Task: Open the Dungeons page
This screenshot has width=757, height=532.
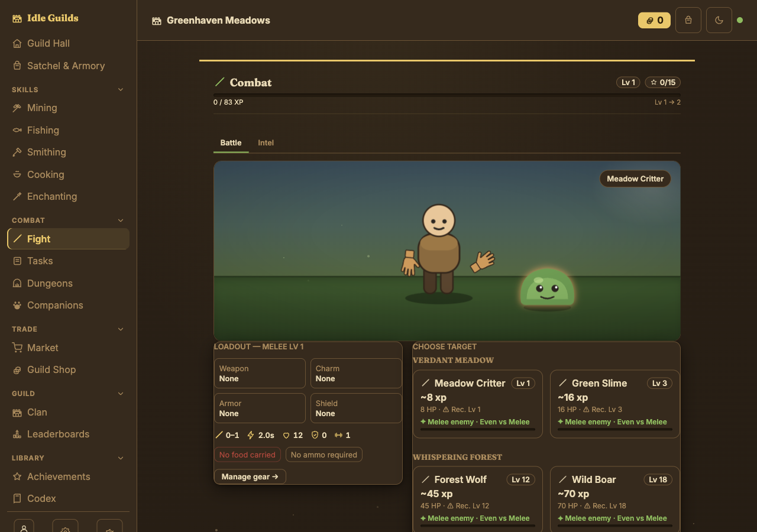Action: tap(68, 283)
